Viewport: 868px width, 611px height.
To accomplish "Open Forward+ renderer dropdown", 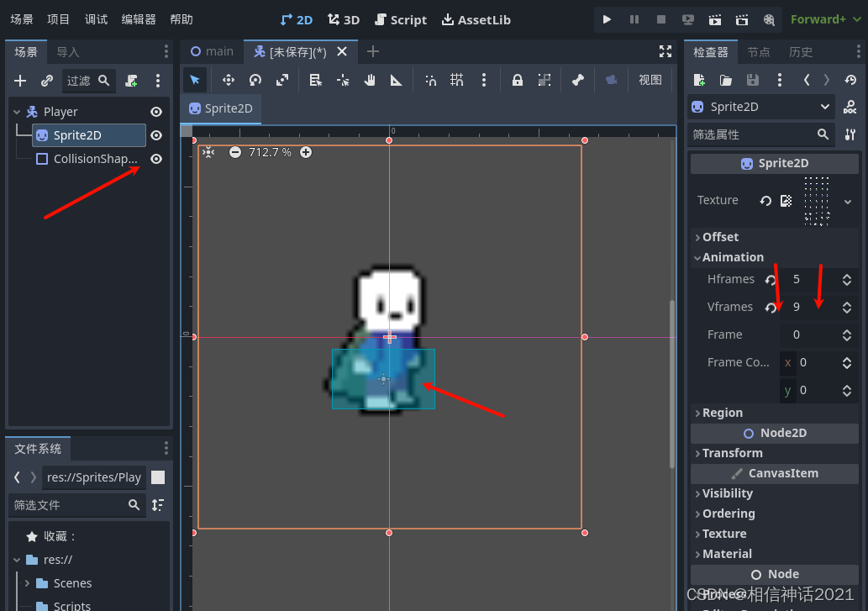I will point(825,19).
